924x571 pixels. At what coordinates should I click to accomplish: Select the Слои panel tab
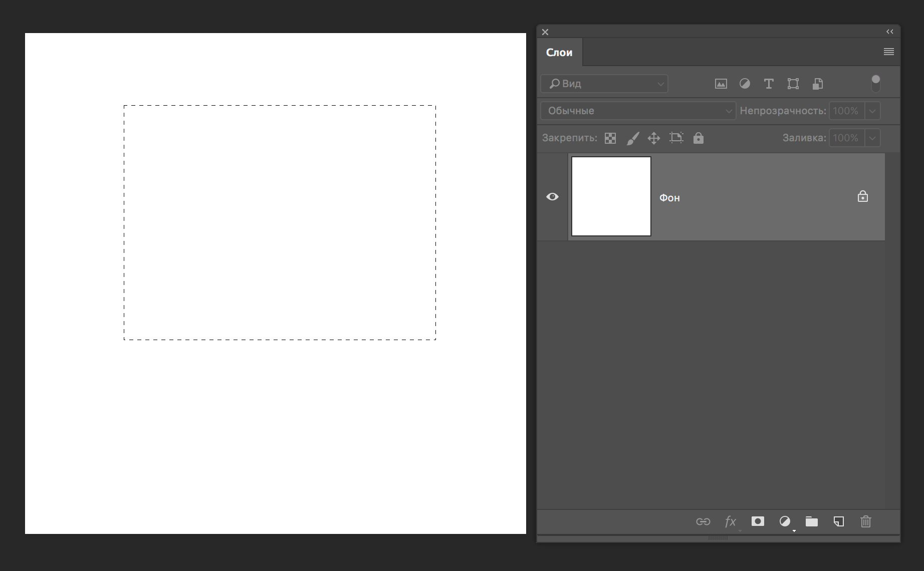[559, 53]
